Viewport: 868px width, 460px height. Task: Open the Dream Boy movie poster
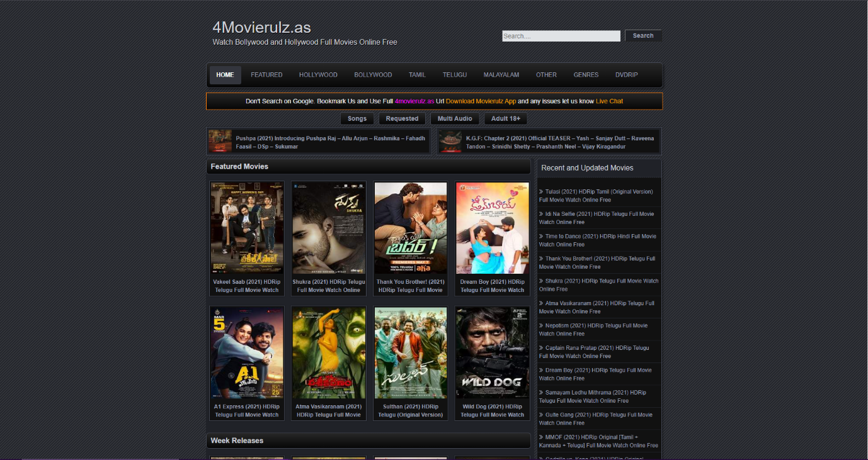(493, 228)
